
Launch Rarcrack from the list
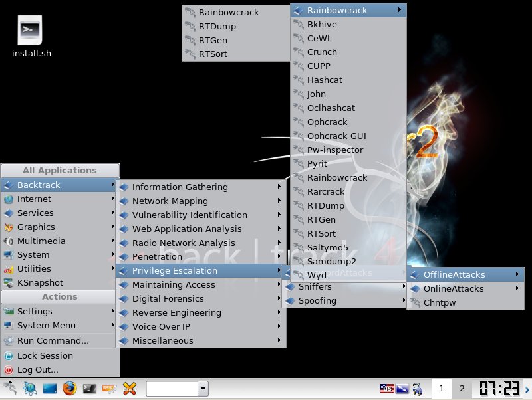coord(348,192)
